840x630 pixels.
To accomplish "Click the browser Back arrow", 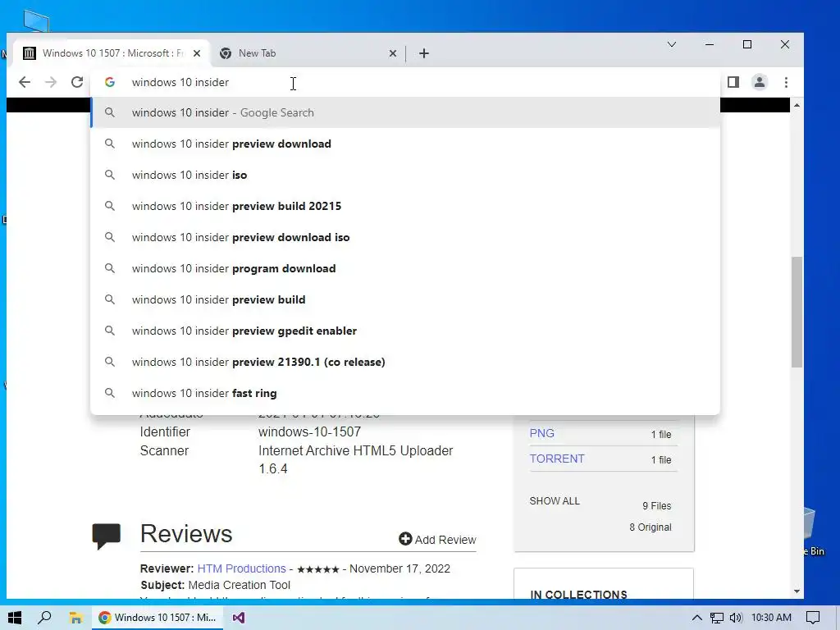I will click(x=25, y=83).
